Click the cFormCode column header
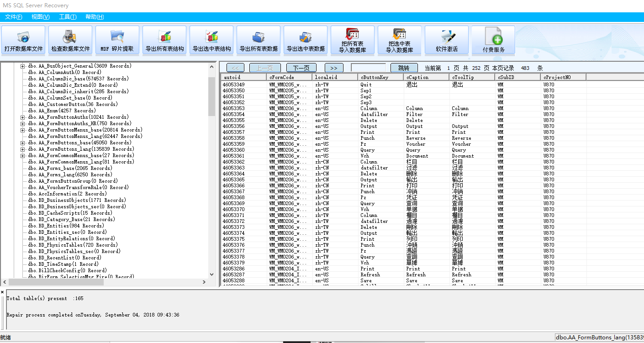The width and height of the screenshot is (644, 343). pyautogui.click(x=289, y=77)
